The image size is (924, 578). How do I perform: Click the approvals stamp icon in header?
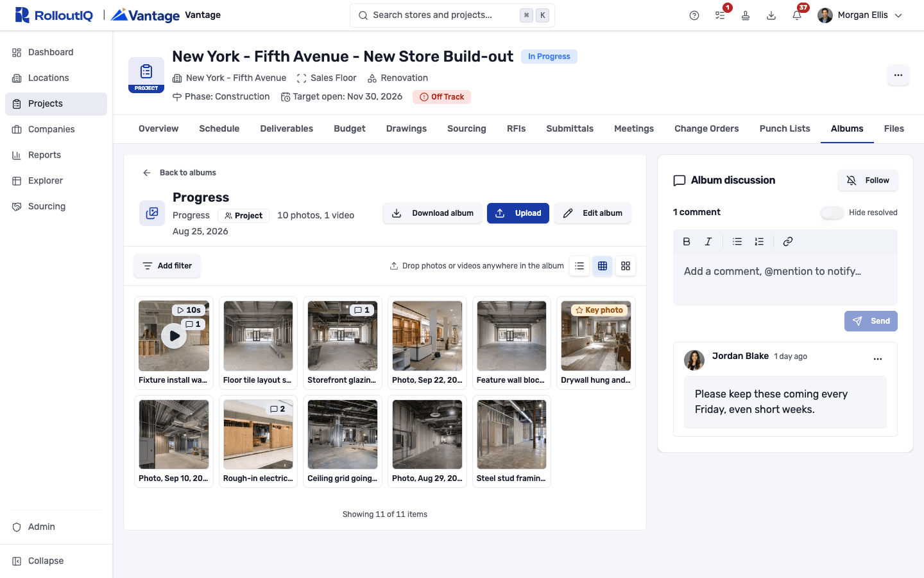[746, 15]
